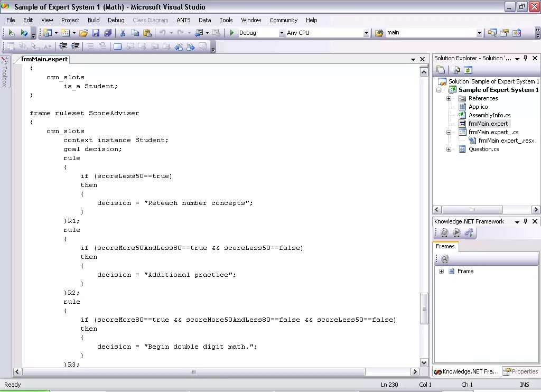Click the search icon in Frames panel
541x392 pixels.
445,259
